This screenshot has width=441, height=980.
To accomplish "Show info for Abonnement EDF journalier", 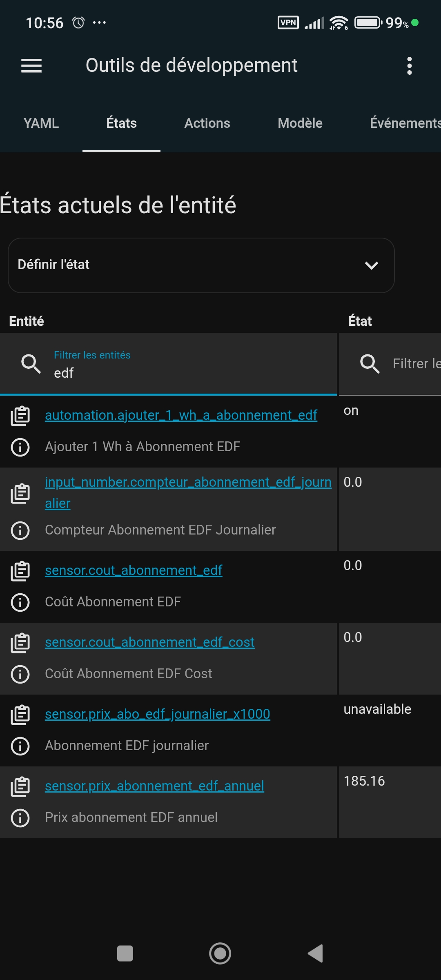I will coord(20,746).
